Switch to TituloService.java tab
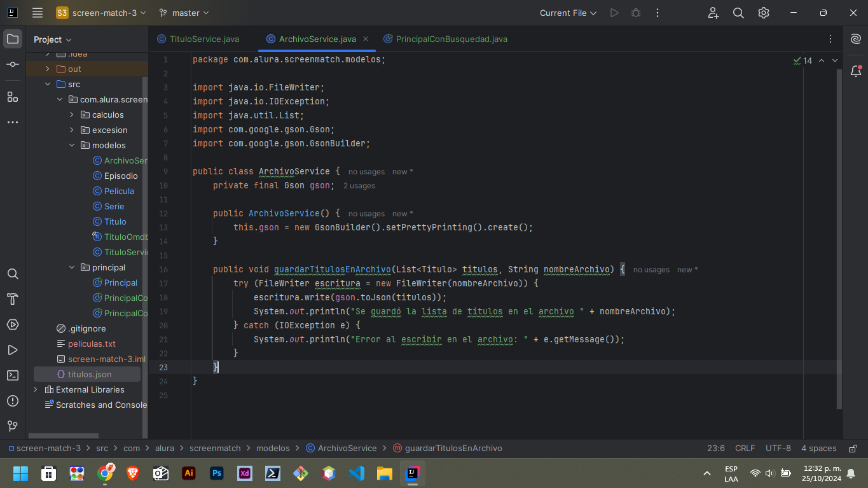 [x=198, y=39]
